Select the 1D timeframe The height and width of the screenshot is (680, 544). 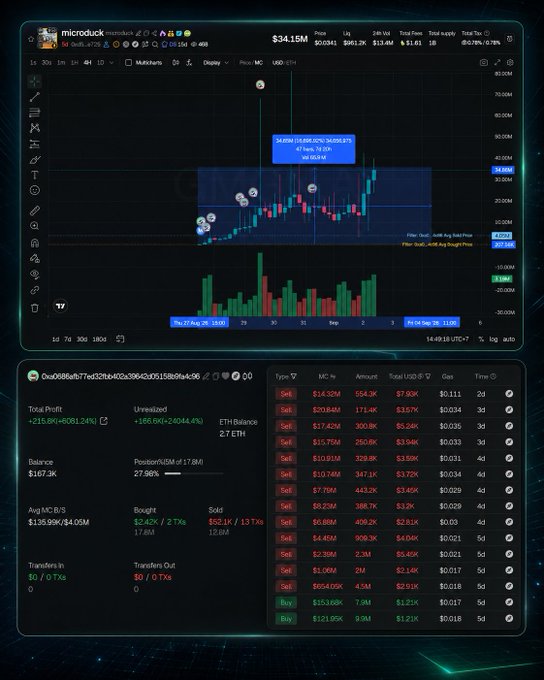[101, 62]
